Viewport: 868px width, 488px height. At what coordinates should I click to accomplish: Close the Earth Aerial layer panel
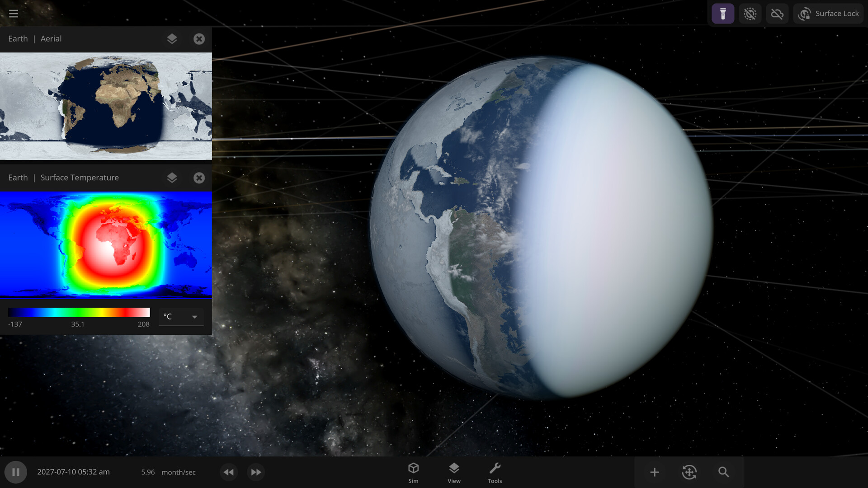point(199,39)
